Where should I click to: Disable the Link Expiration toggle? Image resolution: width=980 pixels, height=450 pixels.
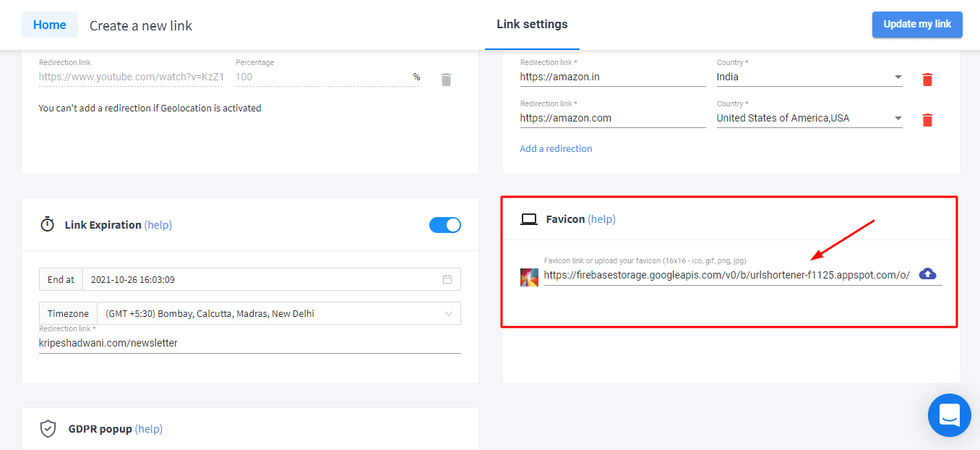coord(444,225)
